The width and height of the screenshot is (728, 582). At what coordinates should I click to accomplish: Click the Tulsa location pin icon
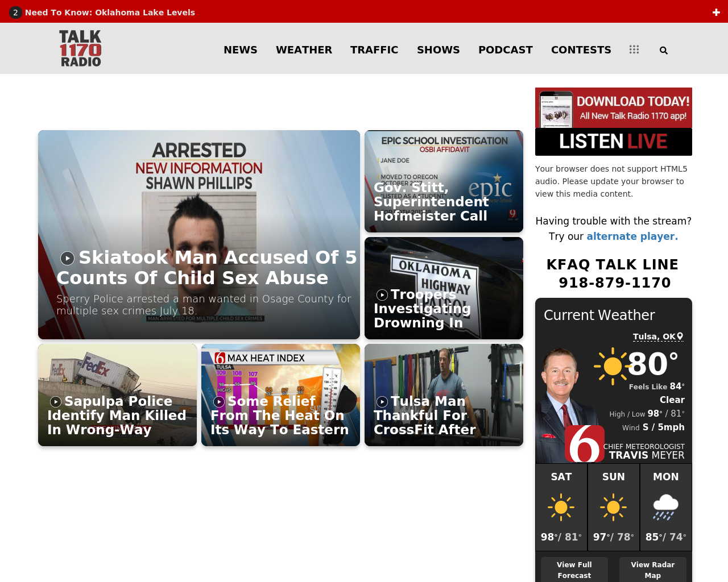680,336
